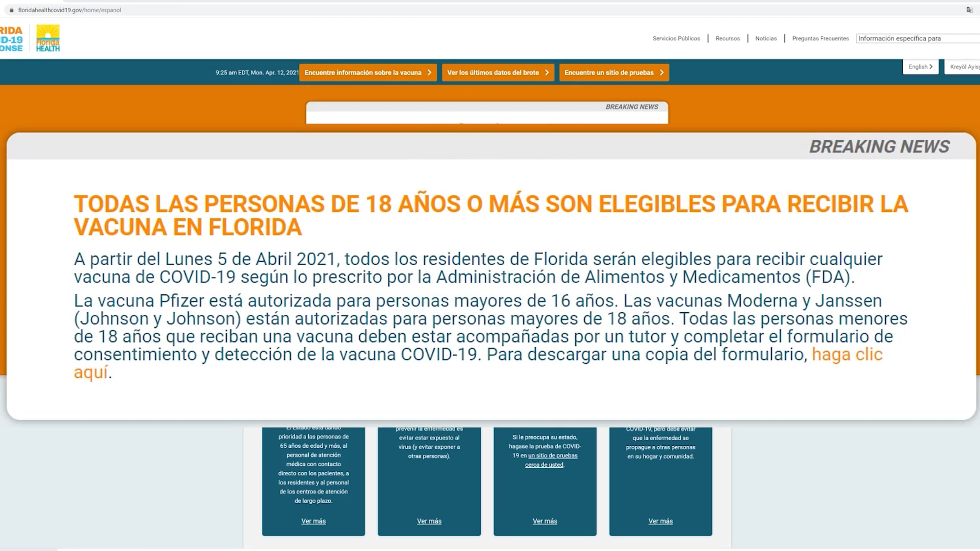
Task: Click the browser address bar URL
Action: coord(69,10)
